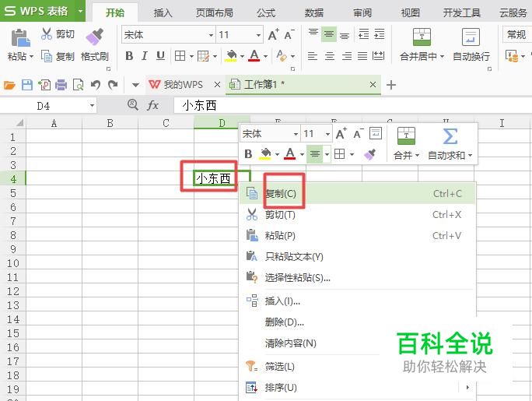This screenshot has width=532, height=401.
Task: Choose 删除(D) in context menu
Action: pyautogui.click(x=358, y=322)
